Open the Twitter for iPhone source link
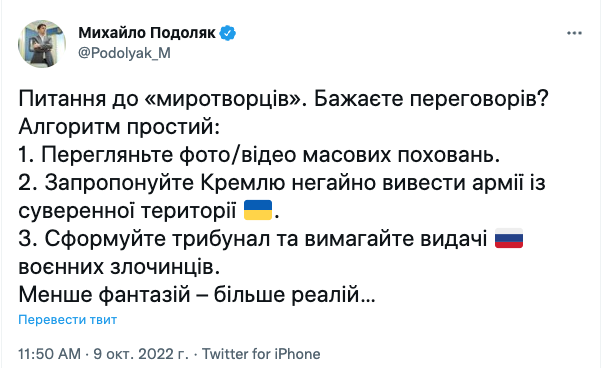 coord(261,354)
